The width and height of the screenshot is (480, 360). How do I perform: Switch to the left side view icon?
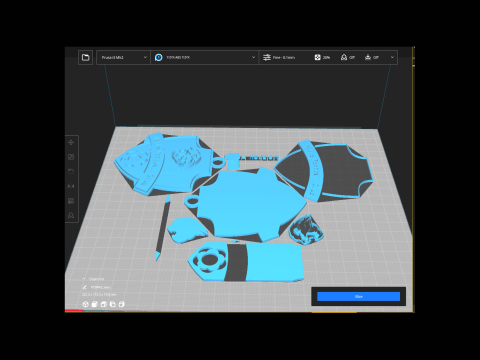coord(113,304)
